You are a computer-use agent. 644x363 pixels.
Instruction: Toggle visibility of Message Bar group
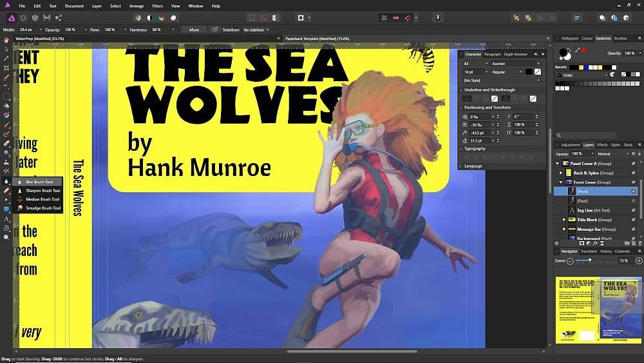633,229
